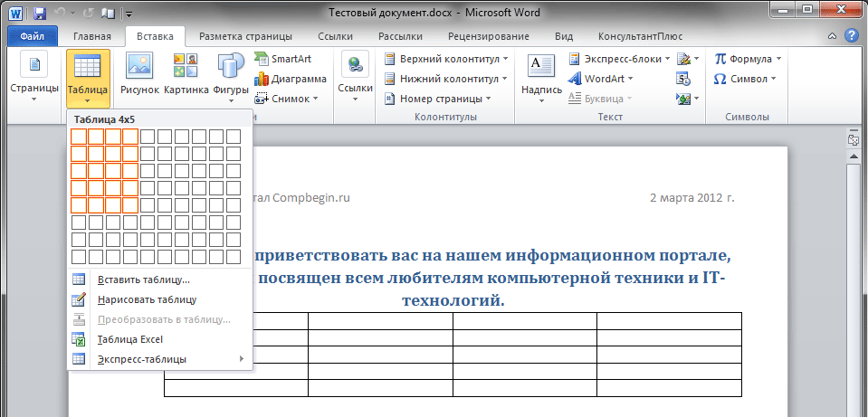Click the date text 2 марта 2012 г.
Screen dimensions: 868x417
[x=692, y=198]
